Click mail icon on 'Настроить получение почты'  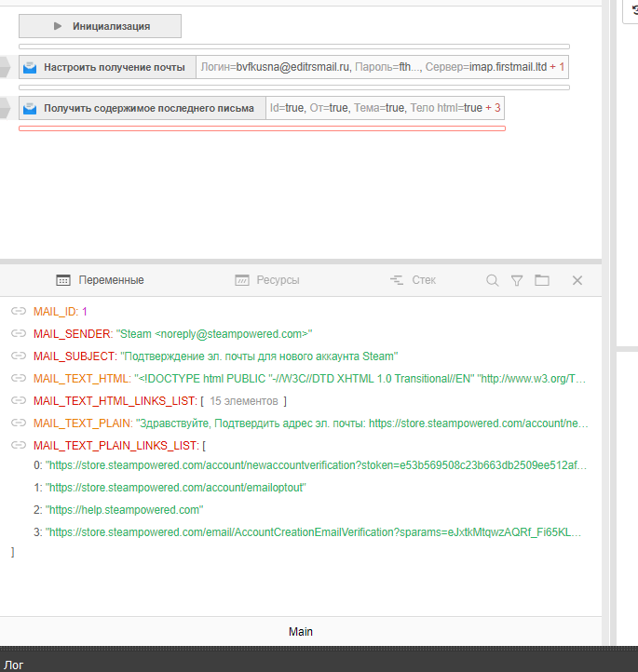tap(30, 67)
